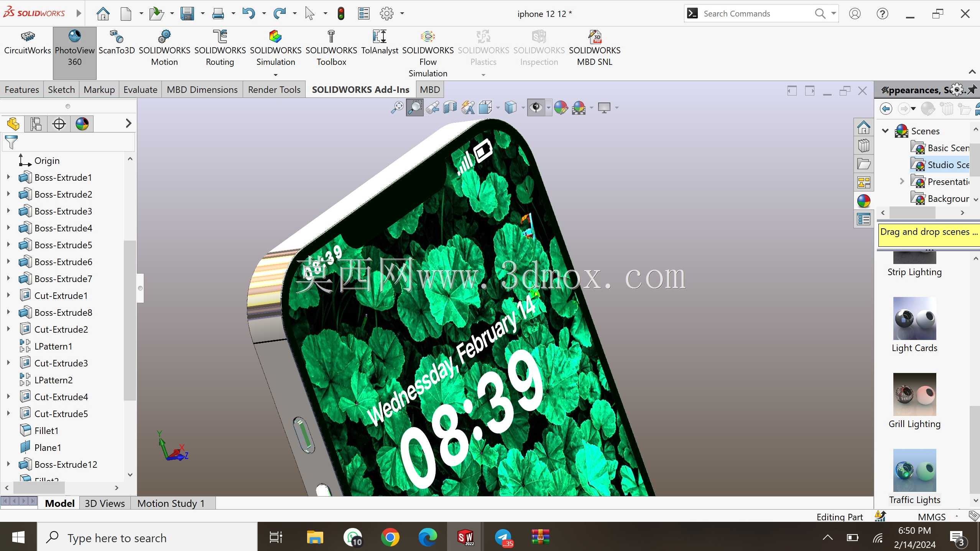Image resolution: width=980 pixels, height=551 pixels.
Task: Collapse the Scenes folder
Action: coord(885,131)
